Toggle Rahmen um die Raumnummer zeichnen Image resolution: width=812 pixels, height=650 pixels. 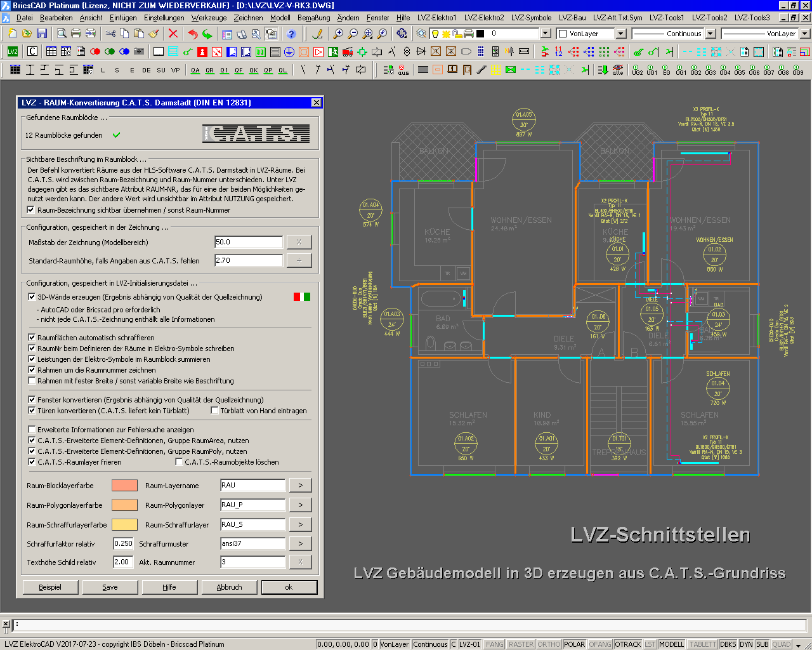[32, 370]
